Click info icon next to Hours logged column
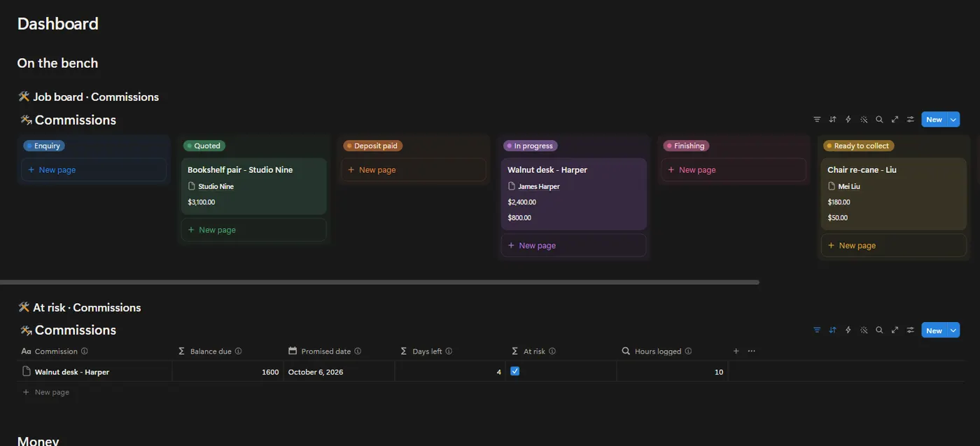Viewport: 980px width, 446px height. pos(688,351)
